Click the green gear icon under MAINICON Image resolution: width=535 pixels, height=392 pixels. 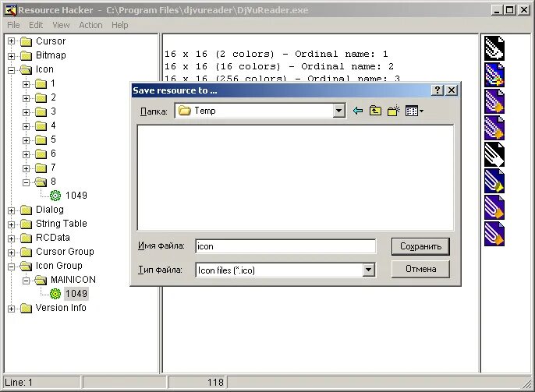tap(55, 294)
